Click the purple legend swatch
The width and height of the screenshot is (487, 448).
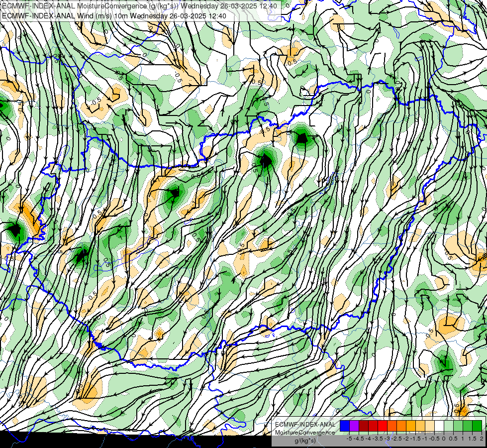pos(354,426)
